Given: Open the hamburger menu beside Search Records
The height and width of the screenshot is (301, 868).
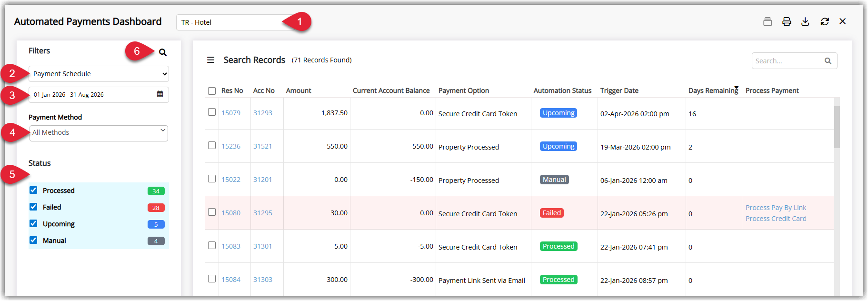Looking at the screenshot, I should pos(210,60).
